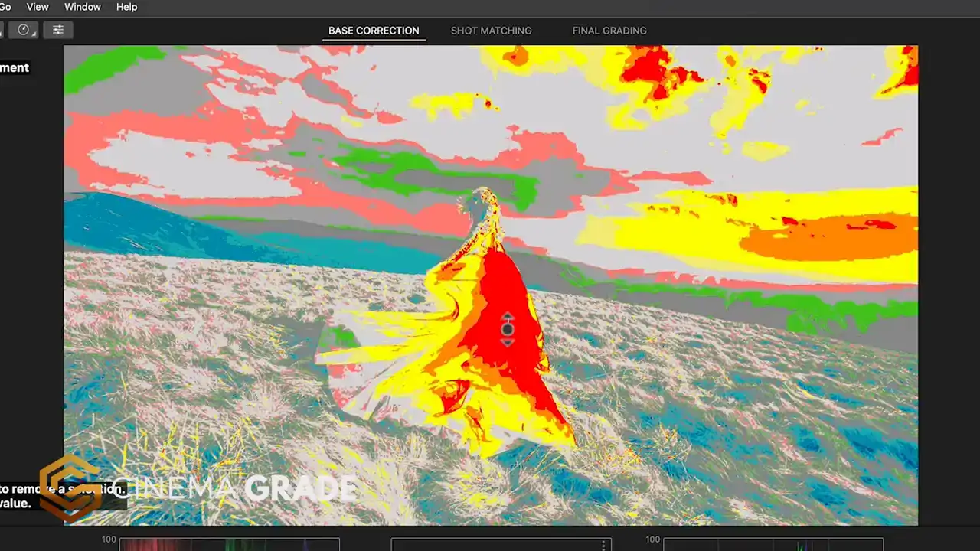The width and height of the screenshot is (980, 551).
Task: Click the left RGB waveform scope
Action: click(x=229, y=544)
